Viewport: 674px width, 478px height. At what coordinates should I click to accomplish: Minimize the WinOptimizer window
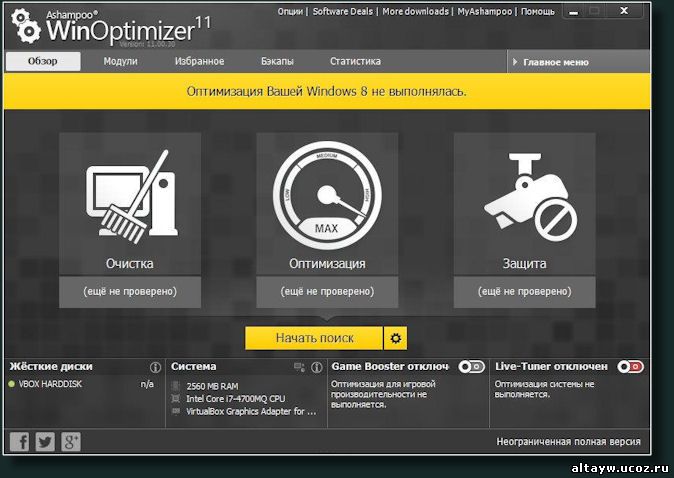pos(573,12)
